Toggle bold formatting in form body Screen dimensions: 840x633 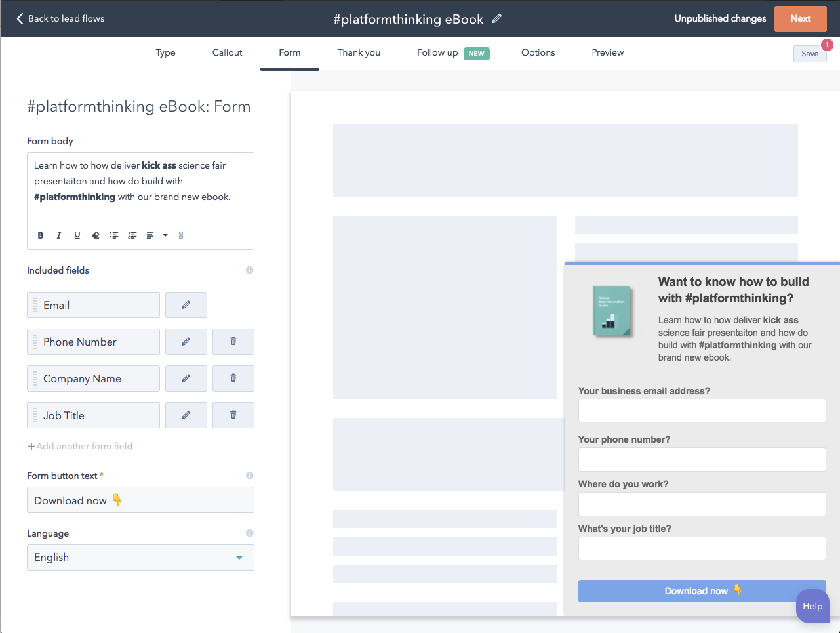click(41, 235)
